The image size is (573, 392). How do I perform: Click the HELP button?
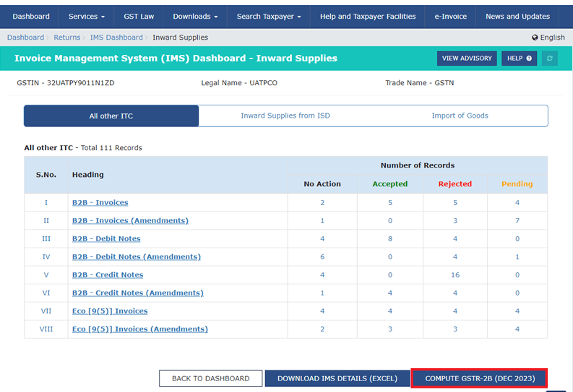519,58
